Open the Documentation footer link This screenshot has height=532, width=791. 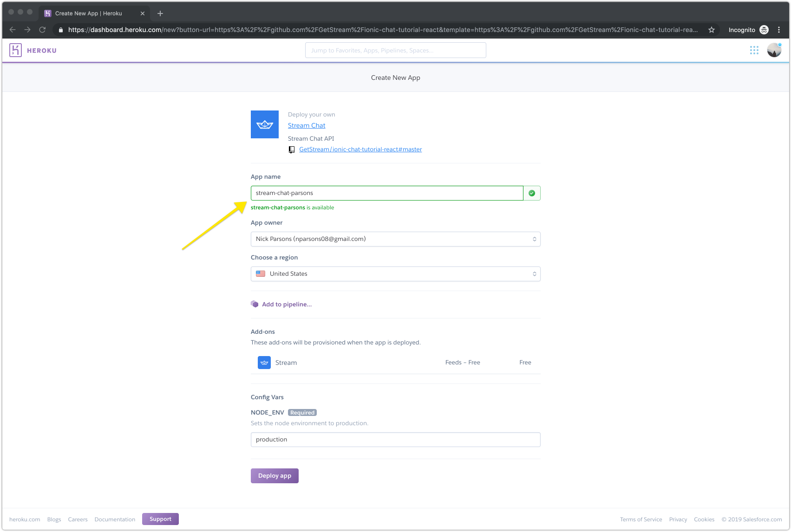click(x=115, y=519)
